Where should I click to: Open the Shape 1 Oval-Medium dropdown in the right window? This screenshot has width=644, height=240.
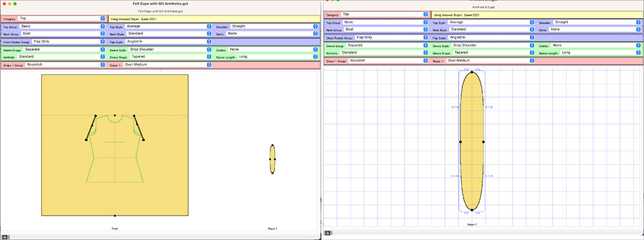(491, 60)
